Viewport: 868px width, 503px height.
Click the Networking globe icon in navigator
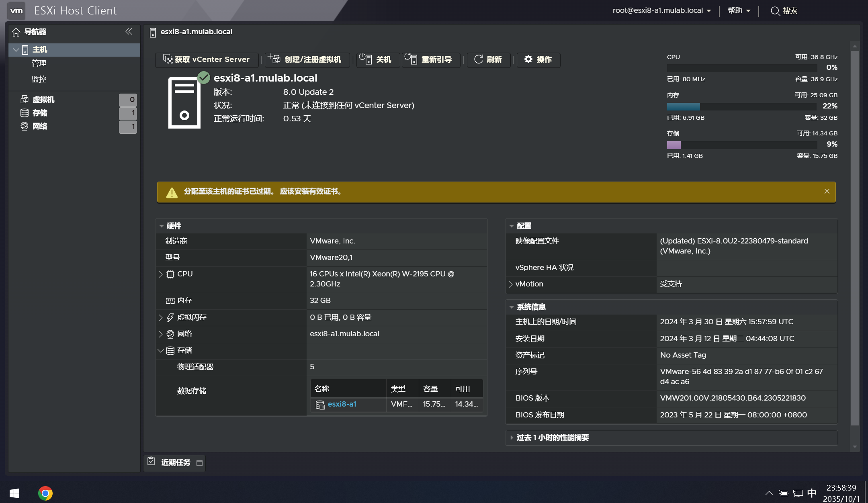(x=25, y=126)
